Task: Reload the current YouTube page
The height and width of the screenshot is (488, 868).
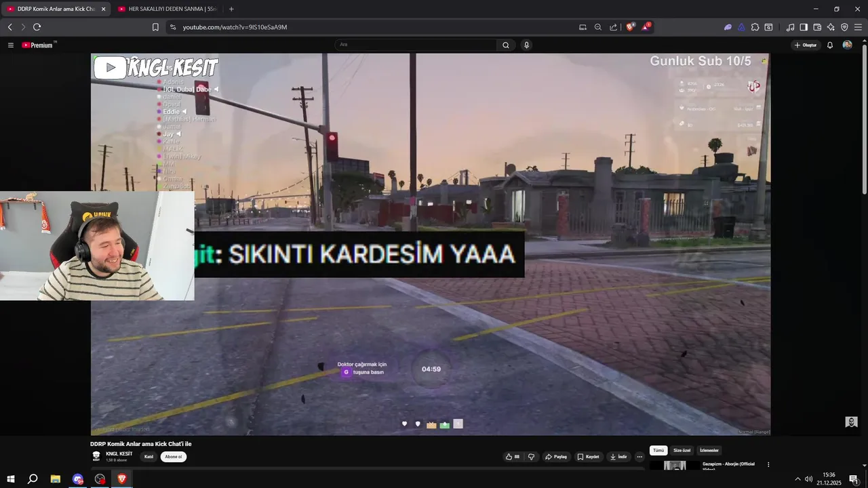Action: [37, 27]
